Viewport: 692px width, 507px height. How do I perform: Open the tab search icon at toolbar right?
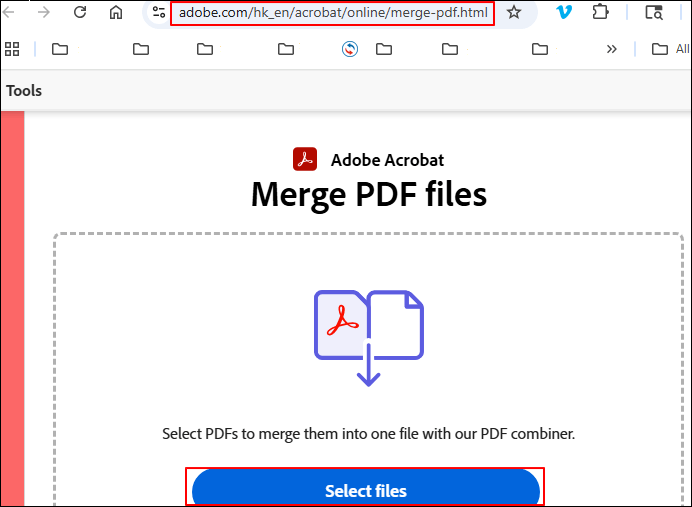pos(654,12)
